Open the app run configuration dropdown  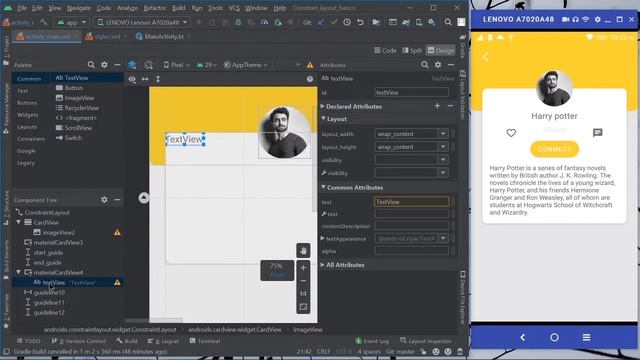[x=71, y=22]
